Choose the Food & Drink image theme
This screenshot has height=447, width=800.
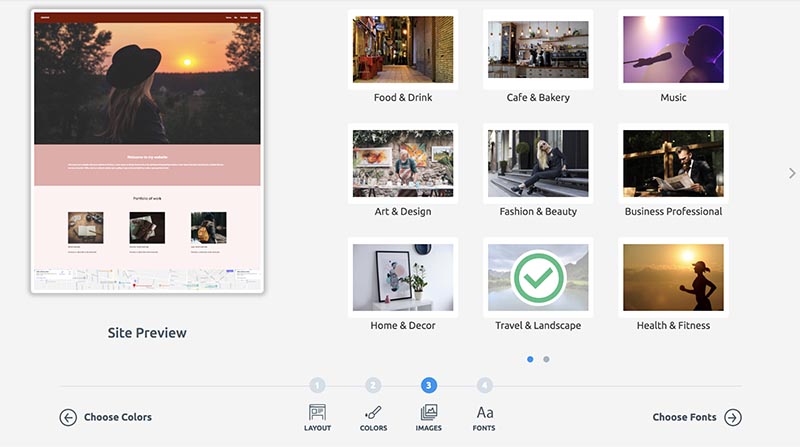point(403,50)
